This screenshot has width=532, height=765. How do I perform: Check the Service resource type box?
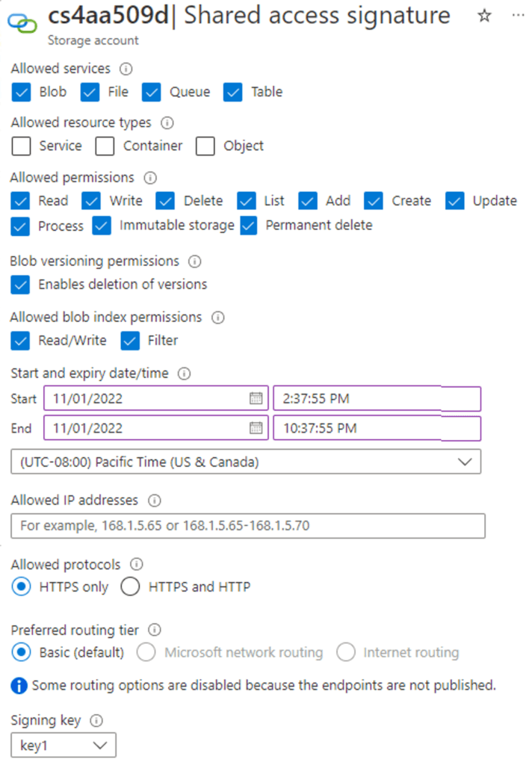[x=21, y=146]
